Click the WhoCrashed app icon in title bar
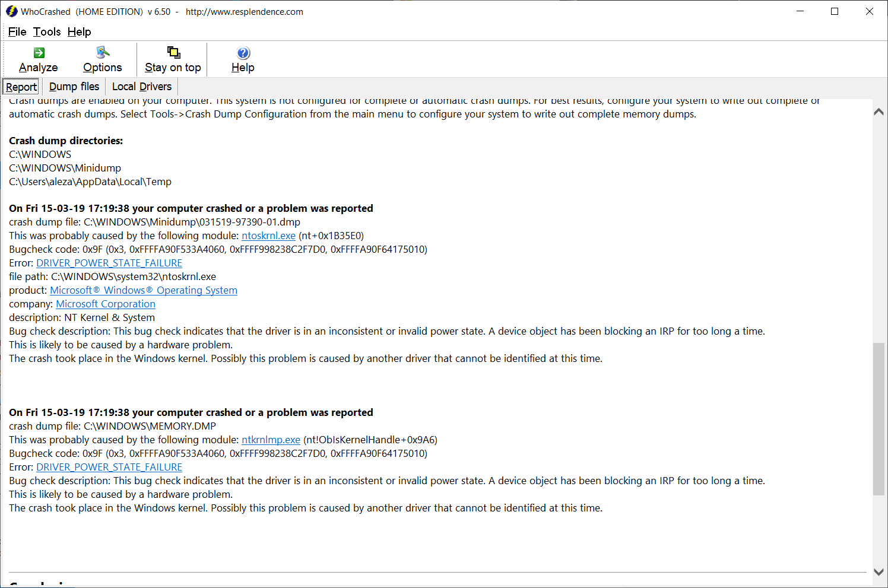The width and height of the screenshot is (888, 588). click(11, 11)
